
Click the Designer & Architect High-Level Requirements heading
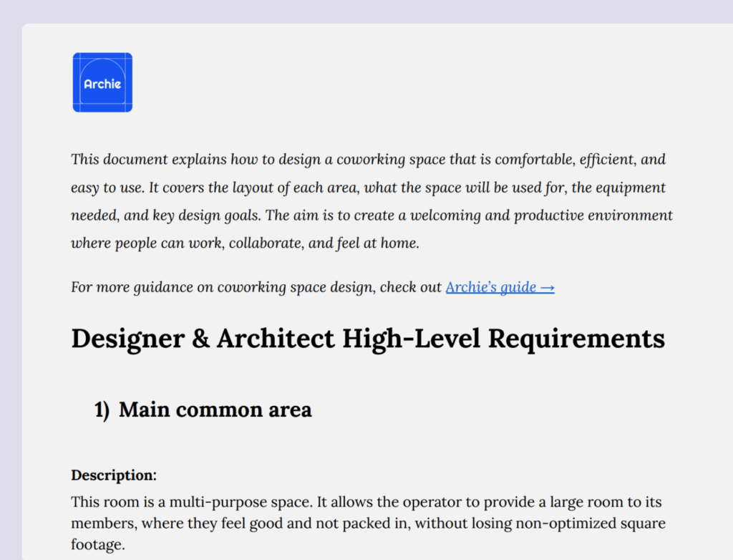click(x=368, y=339)
